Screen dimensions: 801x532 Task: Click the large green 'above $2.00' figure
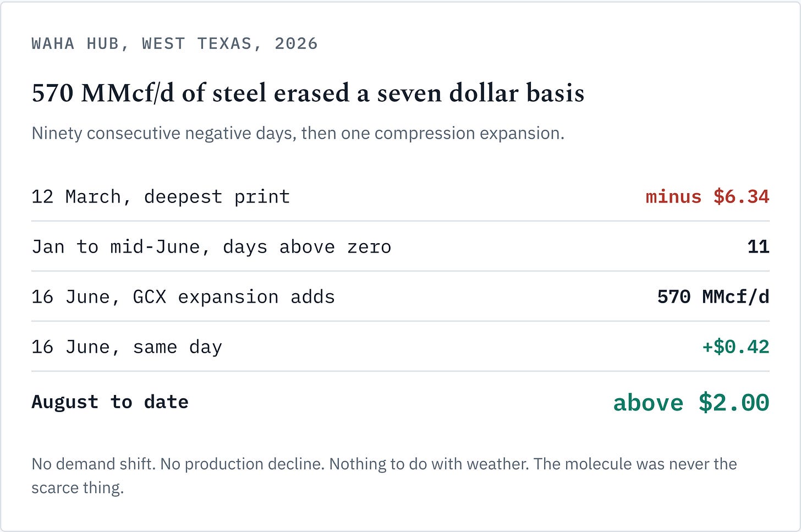click(691, 402)
